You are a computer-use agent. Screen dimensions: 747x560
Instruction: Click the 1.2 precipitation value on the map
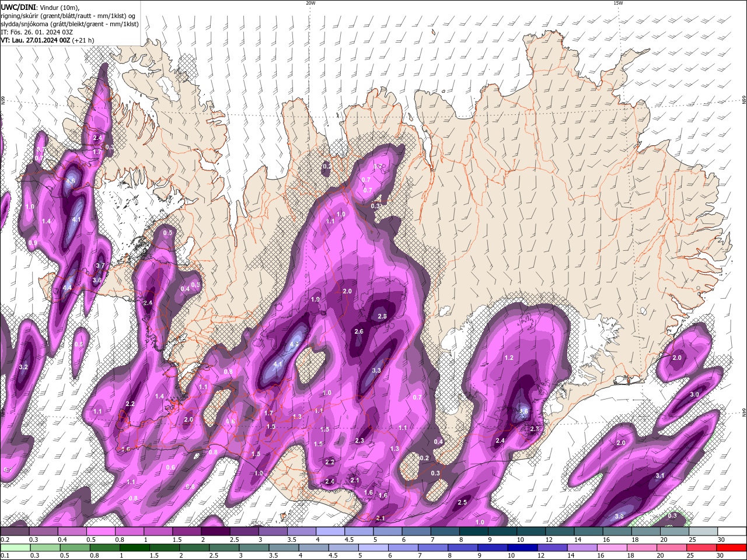tap(508, 358)
